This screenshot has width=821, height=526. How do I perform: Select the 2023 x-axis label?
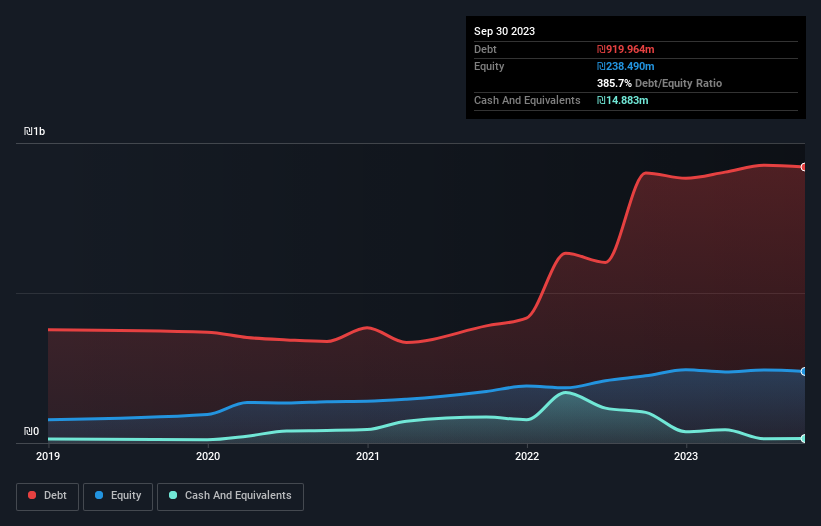(686, 456)
